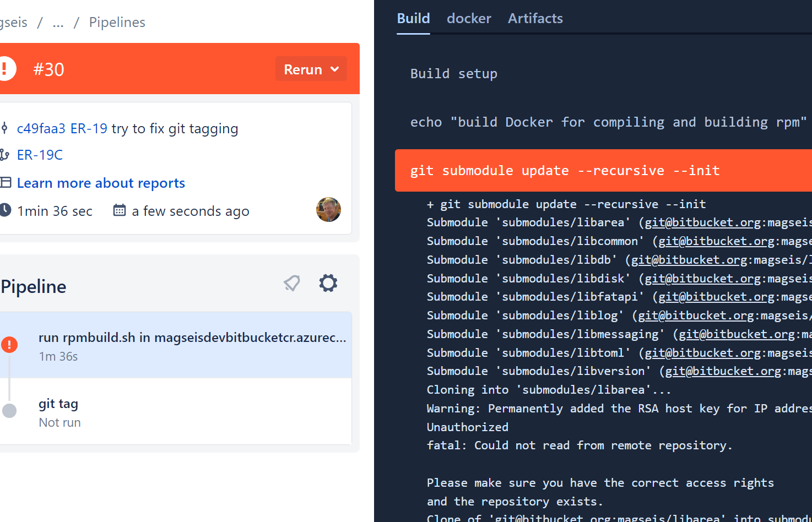Switch to the docker tab

[x=469, y=18]
